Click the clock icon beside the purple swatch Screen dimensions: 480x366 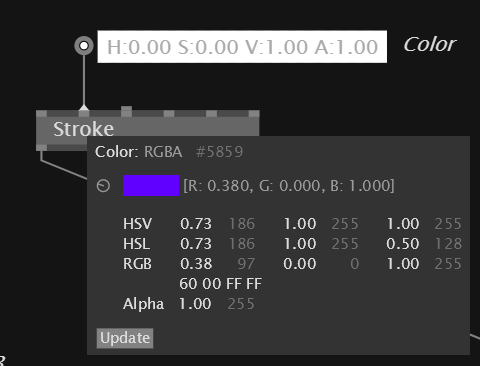click(x=103, y=185)
